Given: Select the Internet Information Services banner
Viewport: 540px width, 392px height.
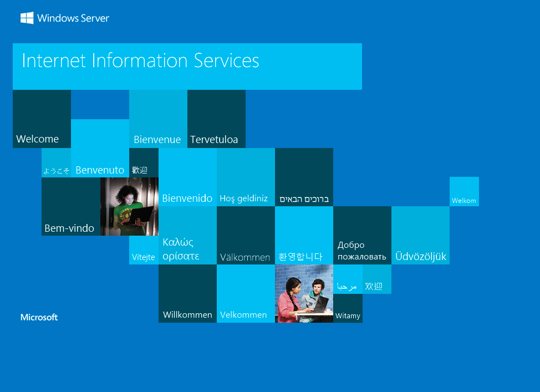Looking at the screenshot, I should [187, 66].
